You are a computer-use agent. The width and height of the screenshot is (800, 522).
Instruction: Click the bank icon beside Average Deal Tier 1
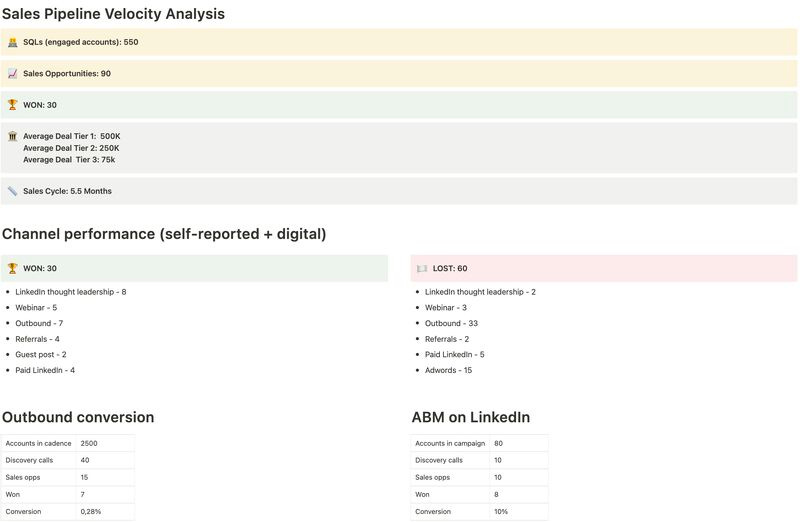(13, 136)
